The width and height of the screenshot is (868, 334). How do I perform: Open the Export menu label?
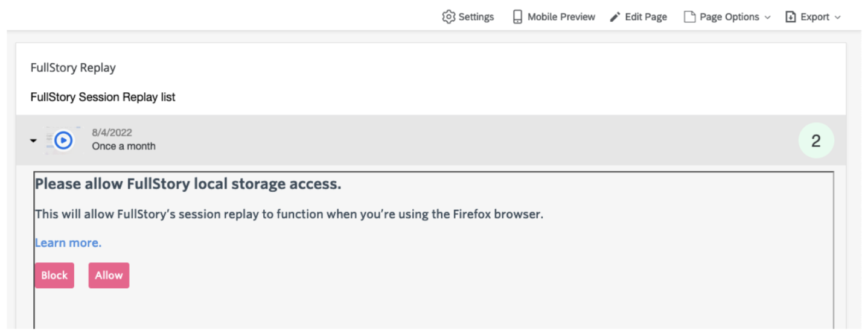[x=814, y=17]
